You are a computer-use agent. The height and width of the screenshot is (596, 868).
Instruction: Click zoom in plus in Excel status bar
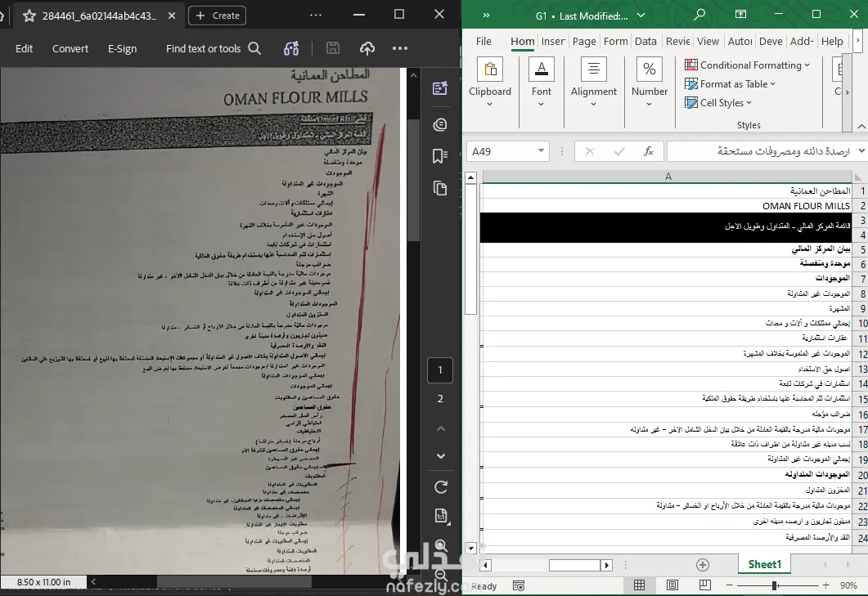point(826,585)
